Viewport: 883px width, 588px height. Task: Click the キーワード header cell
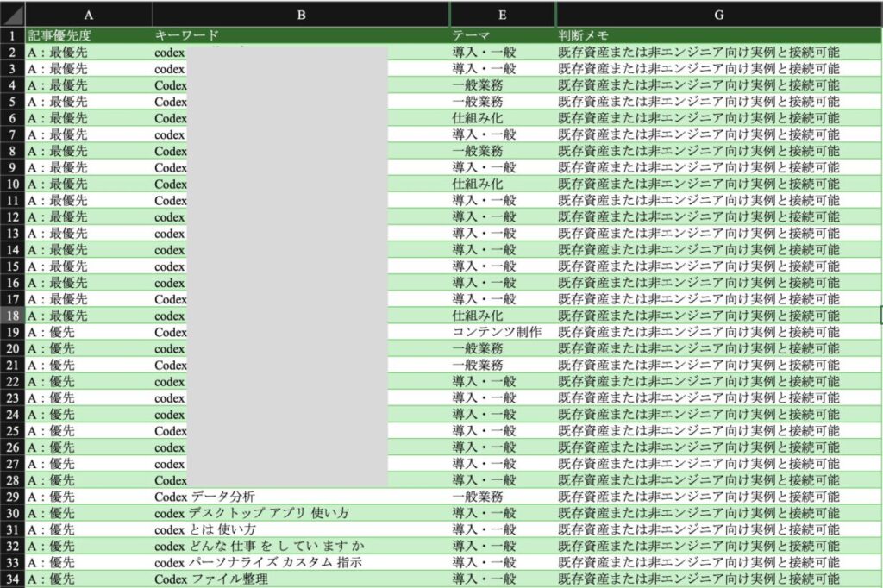(301, 36)
